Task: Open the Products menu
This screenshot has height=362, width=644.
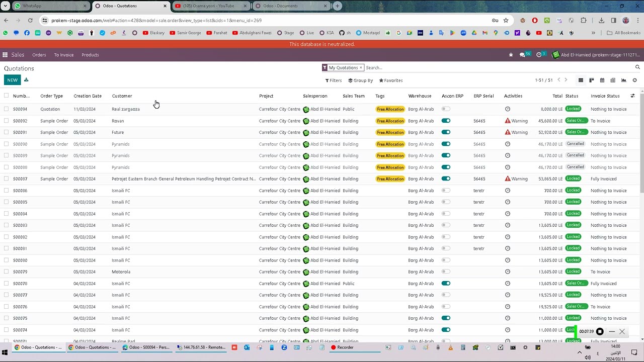Action: (x=90, y=55)
